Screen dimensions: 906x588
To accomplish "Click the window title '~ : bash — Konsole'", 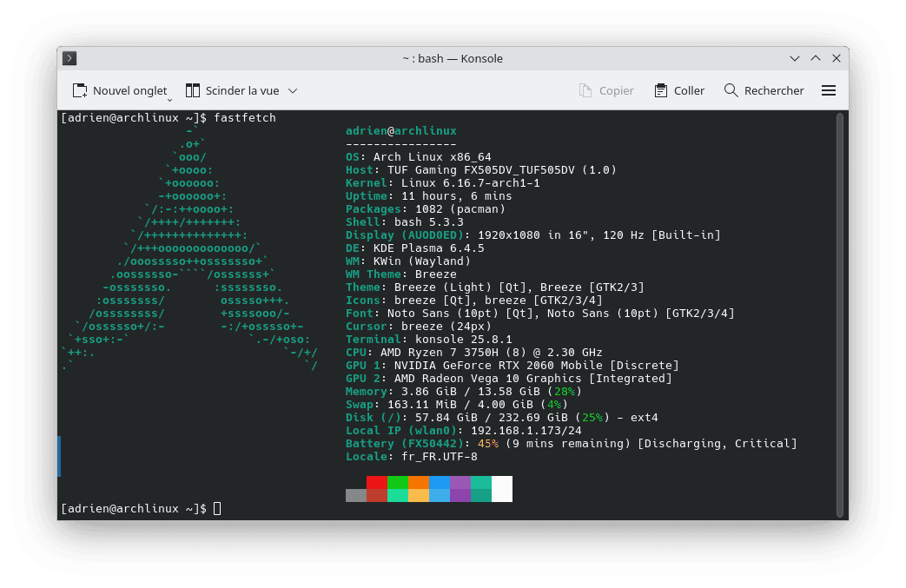I will (x=453, y=58).
